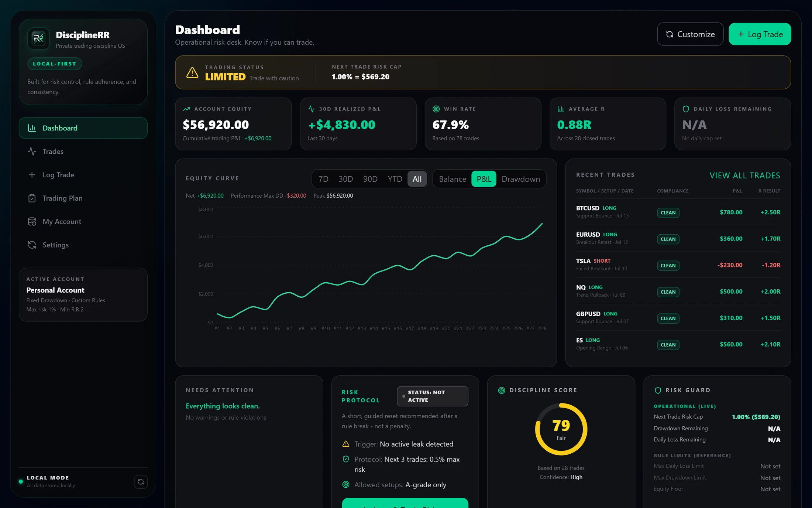This screenshot has height=508, width=812.
Task: Click the NQ trade $500.00 P&L value
Action: pos(731,291)
